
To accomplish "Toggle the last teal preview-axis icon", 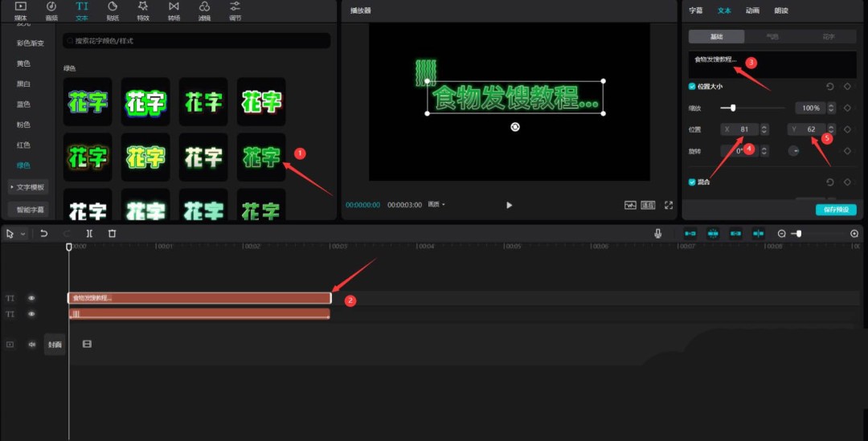I will click(x=759, y=234).
